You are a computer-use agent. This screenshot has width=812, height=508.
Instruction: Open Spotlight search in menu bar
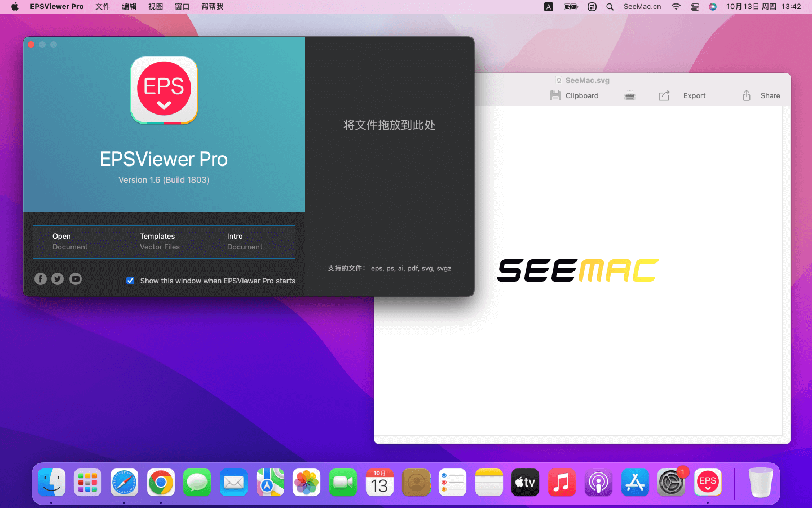coord(610,7)
